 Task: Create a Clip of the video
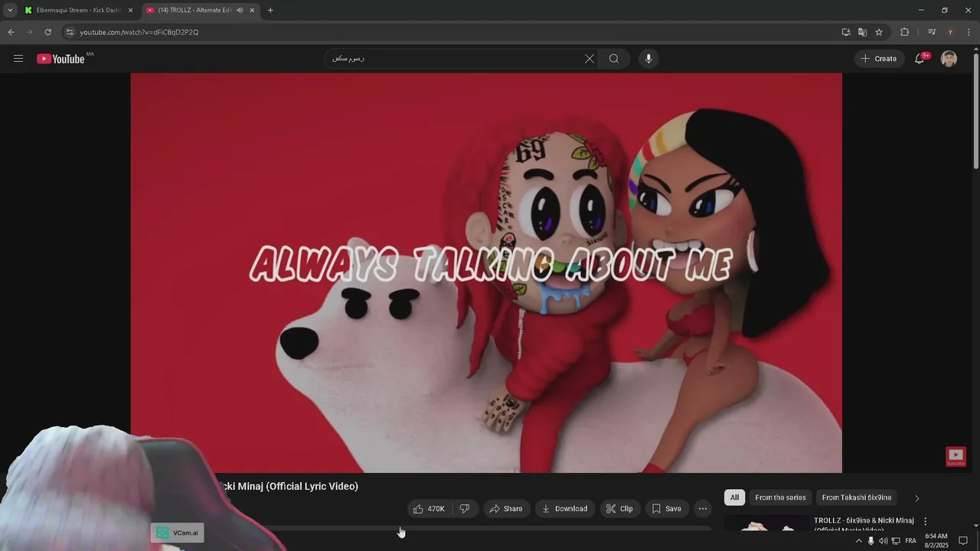click(619, 509)
